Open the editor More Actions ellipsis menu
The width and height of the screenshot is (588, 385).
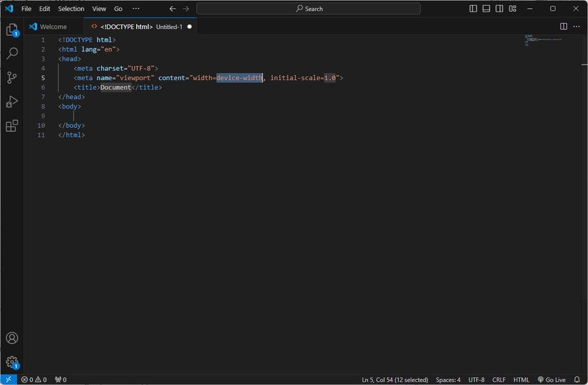coord(576,26)
